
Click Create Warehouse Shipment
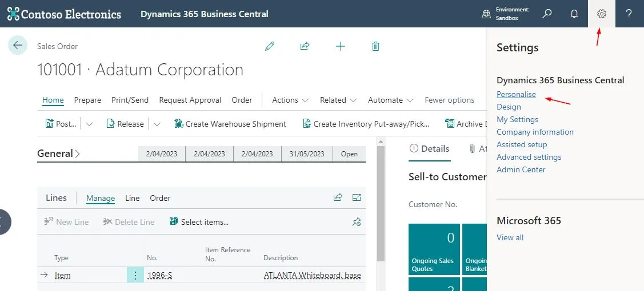(x=230, y=124)
